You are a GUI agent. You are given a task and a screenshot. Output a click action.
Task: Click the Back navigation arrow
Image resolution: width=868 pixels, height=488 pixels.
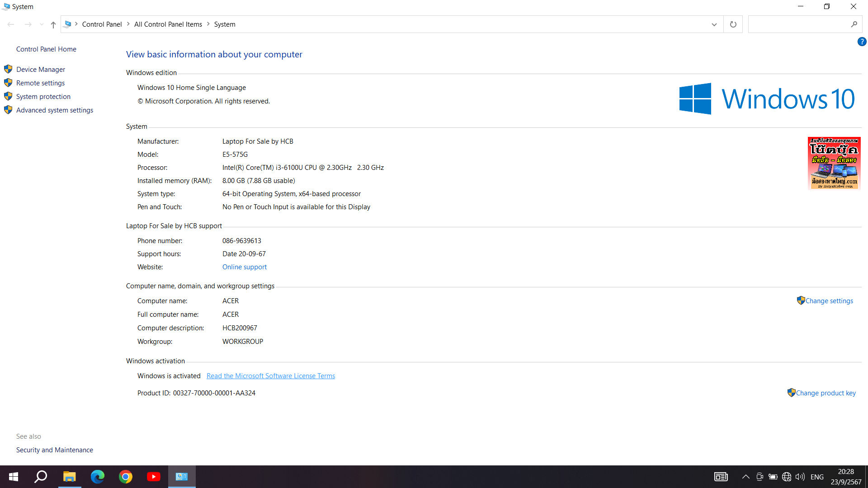[x=11, y=24]
